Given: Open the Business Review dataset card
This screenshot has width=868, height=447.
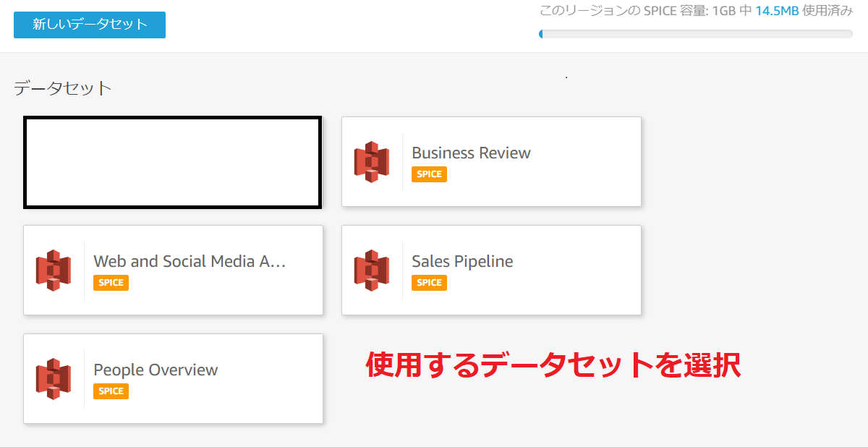Looking at the screenshot, I should coord(491,162).
